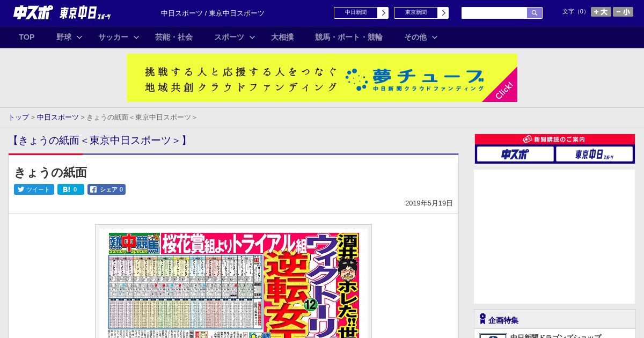
Task: Expand the サッカー dropdown chevron
Action: pos(136,37)
